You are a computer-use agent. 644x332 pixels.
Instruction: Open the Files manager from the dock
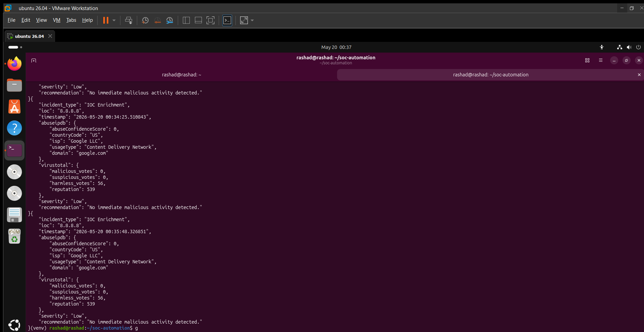click(x=14, y=85)
